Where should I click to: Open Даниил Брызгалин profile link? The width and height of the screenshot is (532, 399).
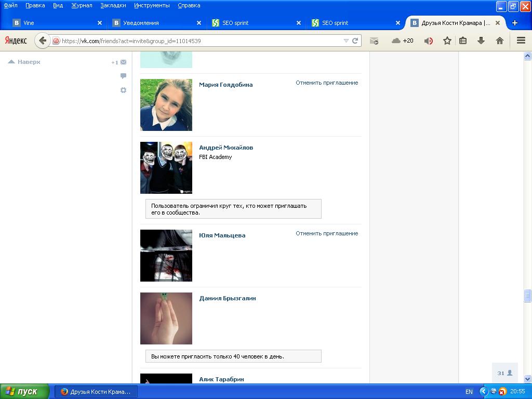228,298
